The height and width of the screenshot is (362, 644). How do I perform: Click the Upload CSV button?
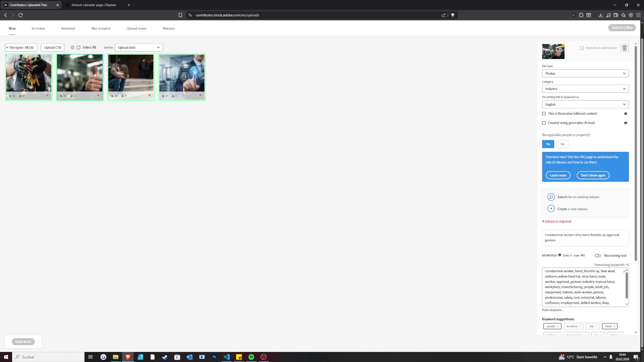pos(53,48)
